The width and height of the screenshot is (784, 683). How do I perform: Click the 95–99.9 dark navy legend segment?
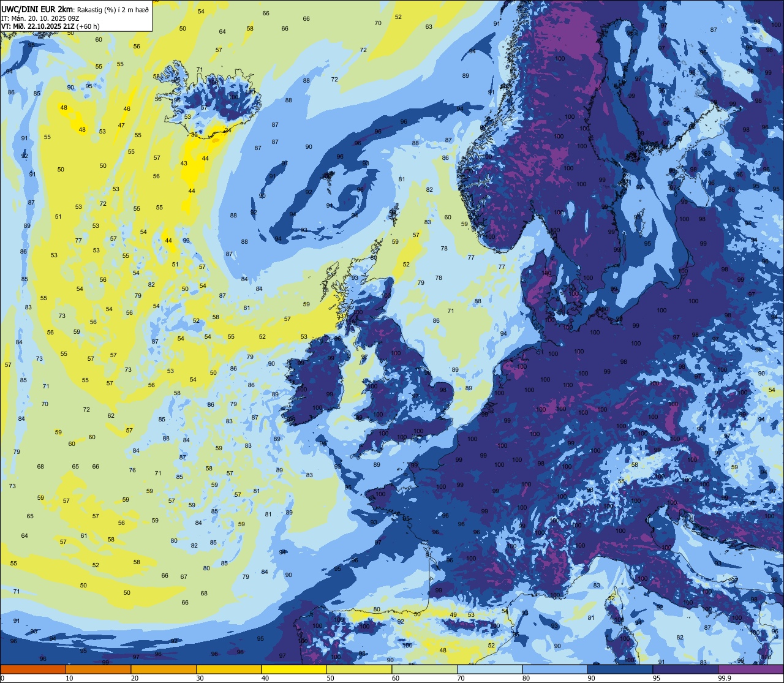[685, 669]
